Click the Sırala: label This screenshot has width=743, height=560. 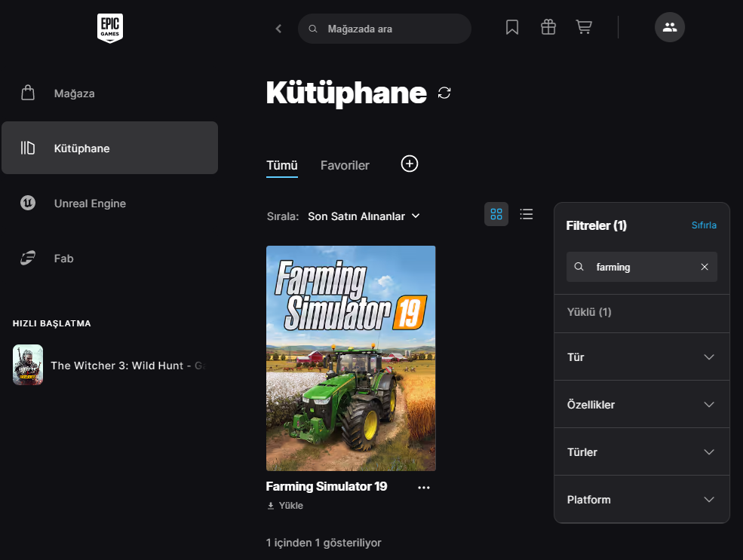283,216
